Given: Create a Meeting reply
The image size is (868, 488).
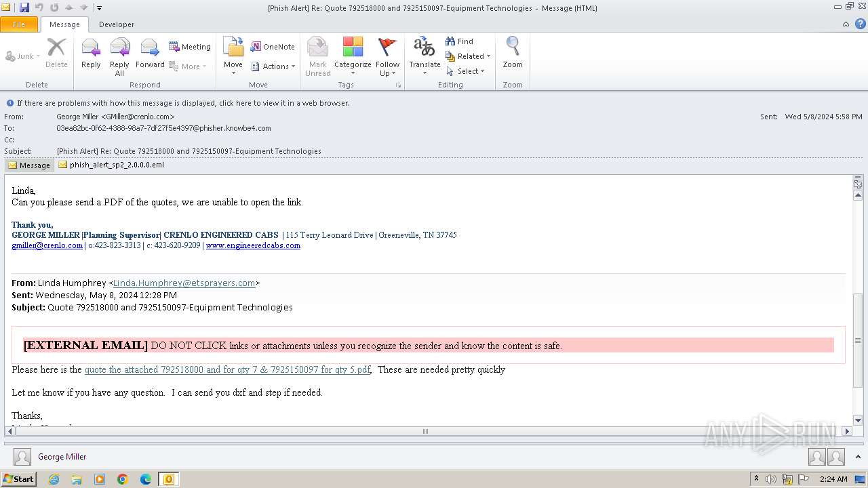Looking at the screenshot, I should pyautogui.click(x=190, y=47).
